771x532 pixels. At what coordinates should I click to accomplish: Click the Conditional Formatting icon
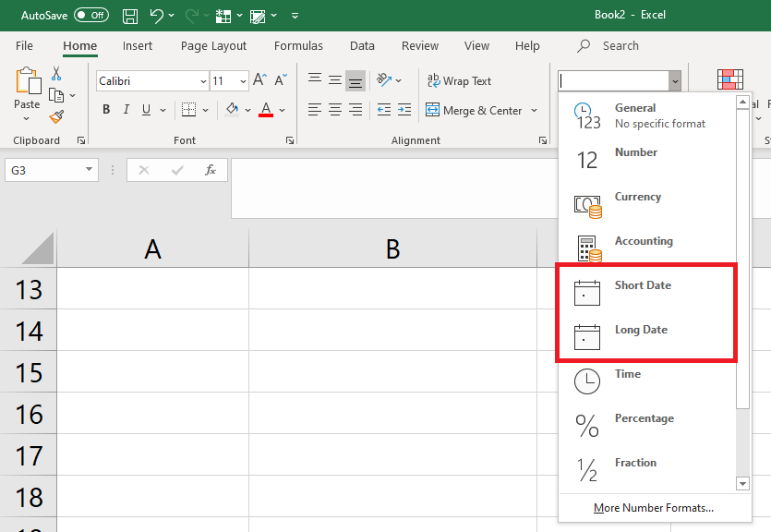coord(730,79)
